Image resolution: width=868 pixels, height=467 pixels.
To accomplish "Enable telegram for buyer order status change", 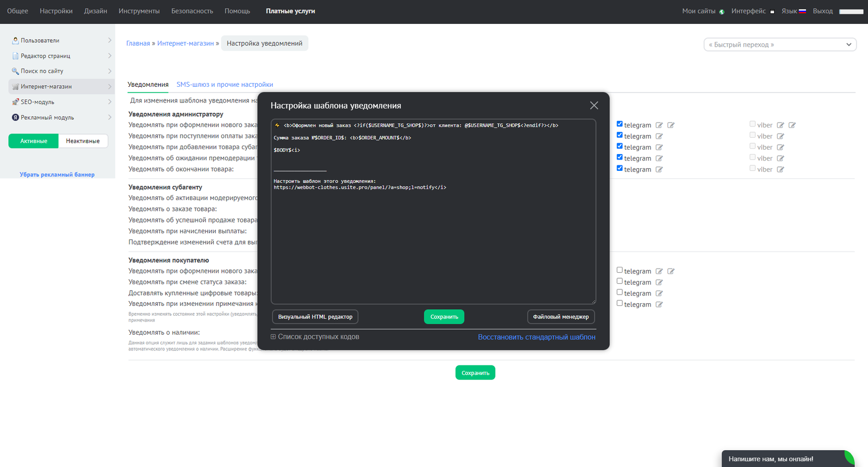I will pos(620,281).
